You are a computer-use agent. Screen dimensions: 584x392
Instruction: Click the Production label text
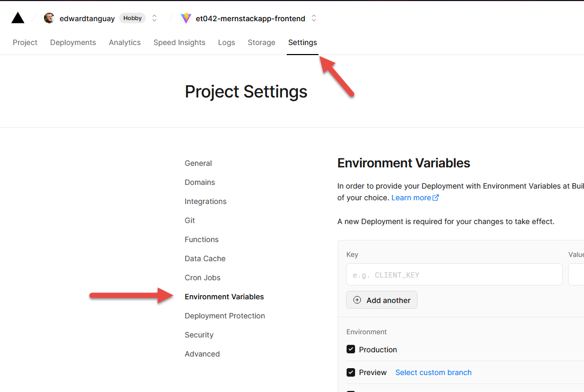378,350
